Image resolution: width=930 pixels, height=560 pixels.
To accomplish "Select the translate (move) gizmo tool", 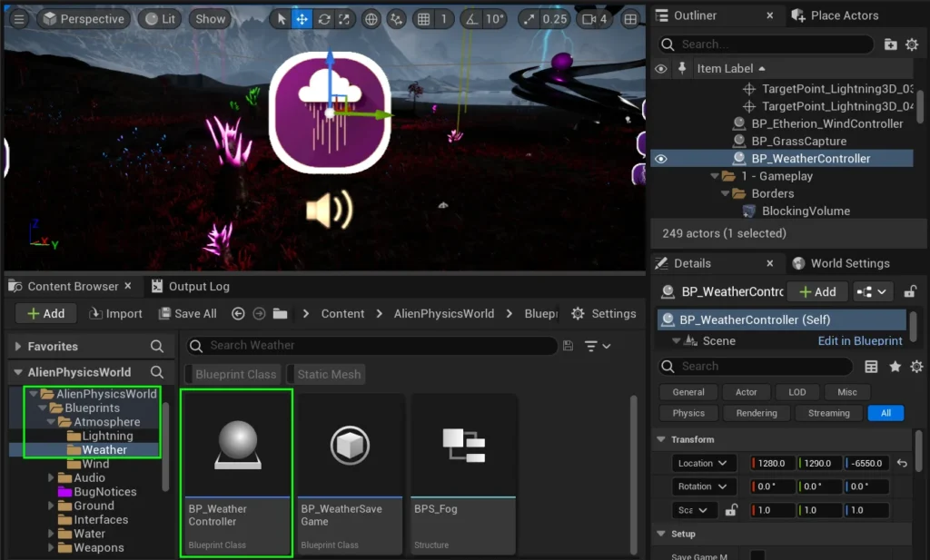I will click(x=302, y=19).
